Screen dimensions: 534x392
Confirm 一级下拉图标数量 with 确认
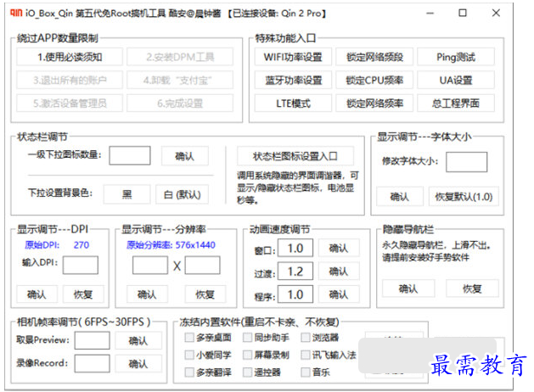point(184,156)
